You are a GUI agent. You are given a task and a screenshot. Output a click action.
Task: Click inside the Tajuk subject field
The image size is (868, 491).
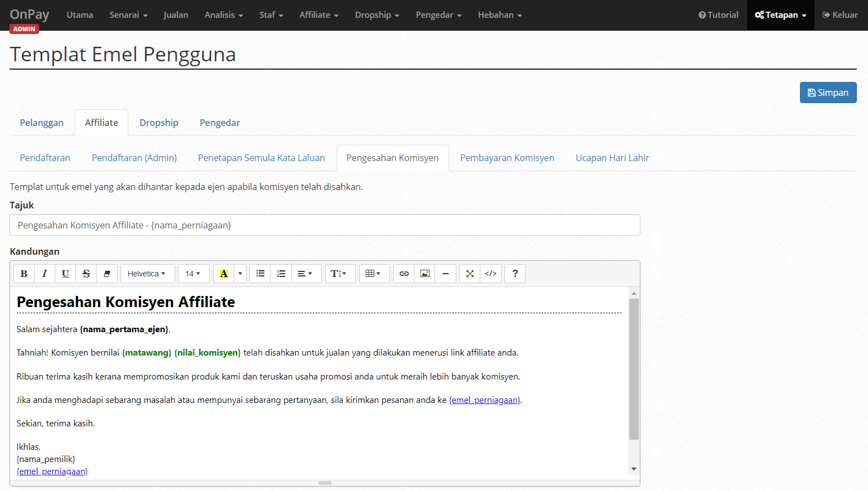(325, 225)
